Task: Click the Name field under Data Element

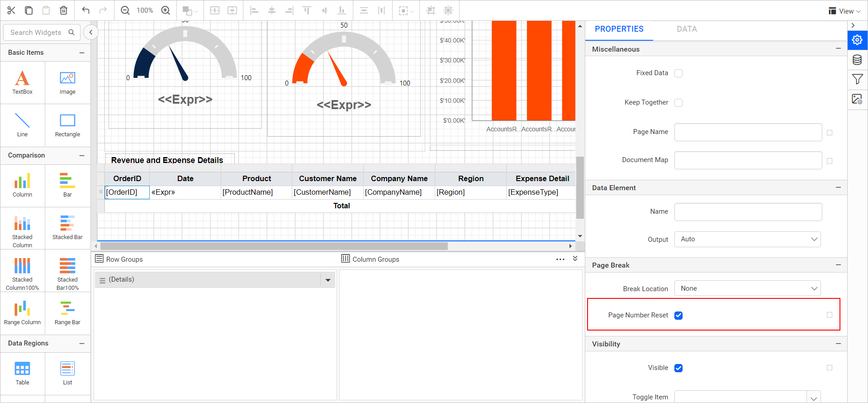Action: (x=748, y=212)
